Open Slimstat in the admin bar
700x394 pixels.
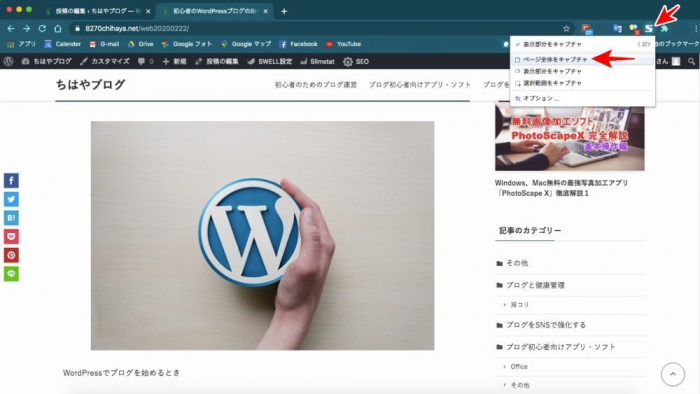(317, 62)
